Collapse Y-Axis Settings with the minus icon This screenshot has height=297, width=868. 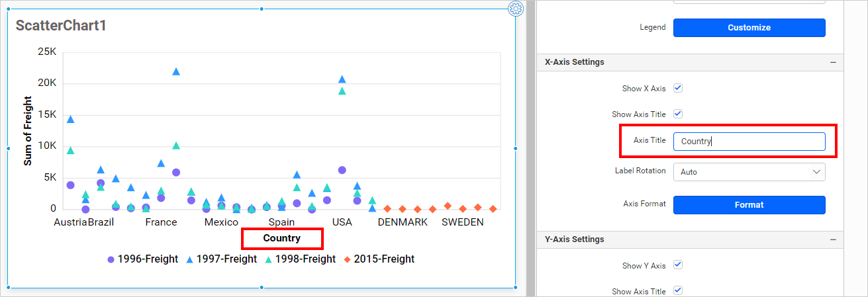(x=832, y=239)
